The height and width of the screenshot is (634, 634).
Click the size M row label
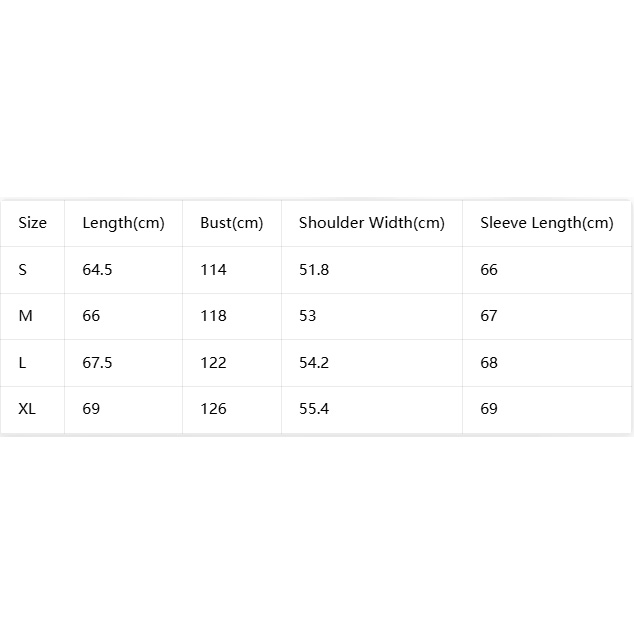click(x=25, y=316)
